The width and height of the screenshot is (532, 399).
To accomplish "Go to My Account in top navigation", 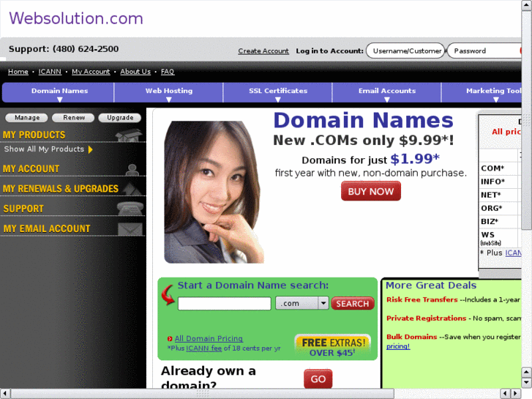I will 91,72.
